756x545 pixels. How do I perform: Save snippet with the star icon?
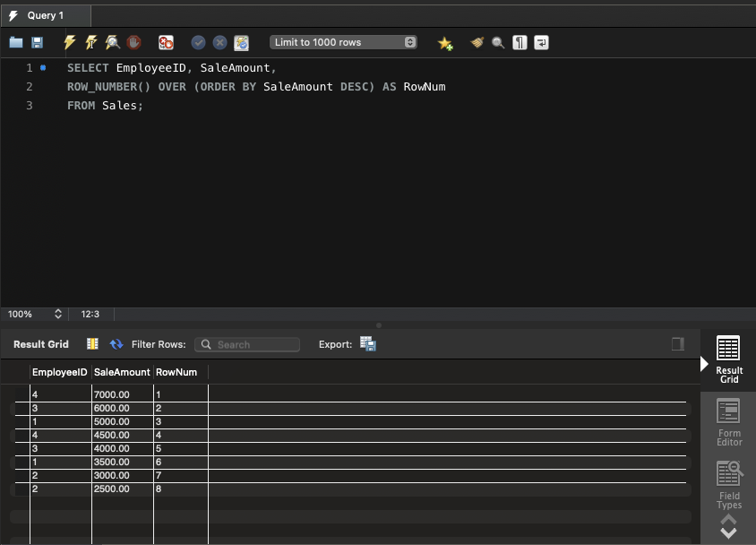point(445,42)
